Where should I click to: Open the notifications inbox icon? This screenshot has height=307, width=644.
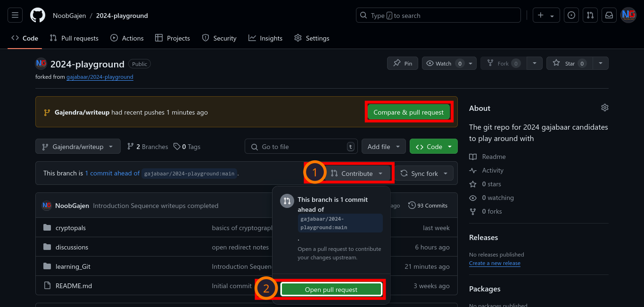point(609,16)
